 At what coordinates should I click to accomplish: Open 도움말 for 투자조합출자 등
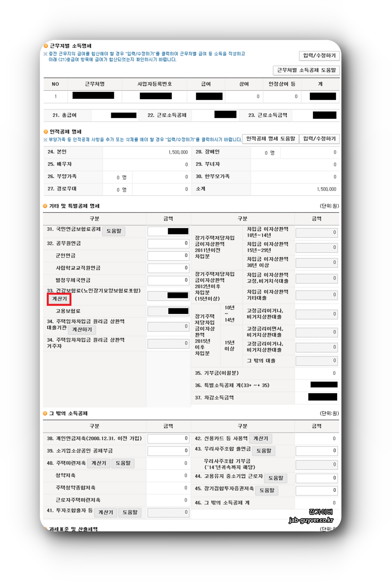click(130, 512)
